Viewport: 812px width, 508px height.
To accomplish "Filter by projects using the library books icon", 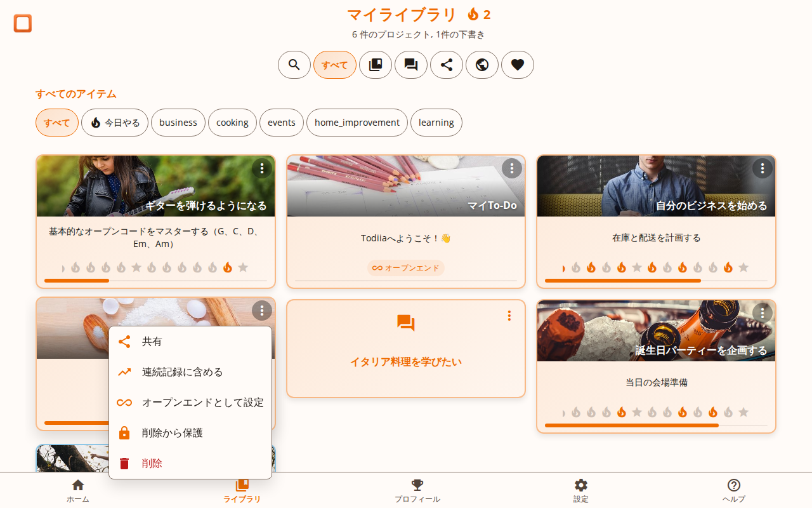I will pos(376,65).
